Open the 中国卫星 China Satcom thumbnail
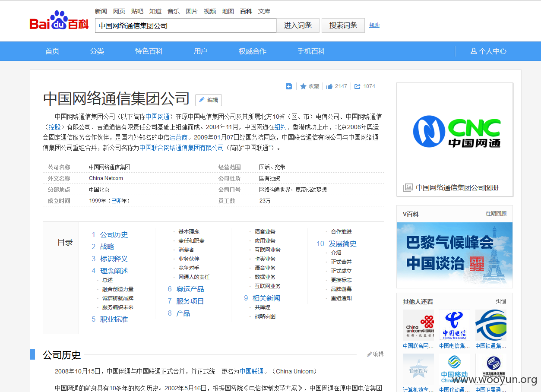The width and height of the screenshot is (541, 392). pos(491,369)
